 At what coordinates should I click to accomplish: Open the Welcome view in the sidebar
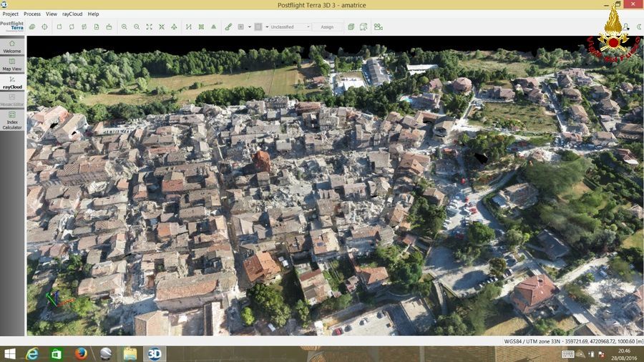pos(12,47)
